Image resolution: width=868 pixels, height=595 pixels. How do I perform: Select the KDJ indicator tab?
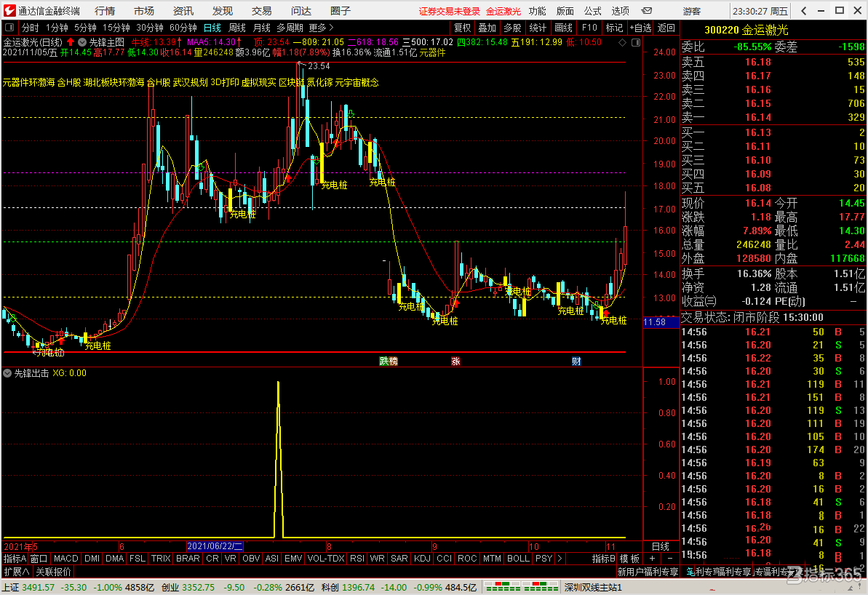[422, 559]
